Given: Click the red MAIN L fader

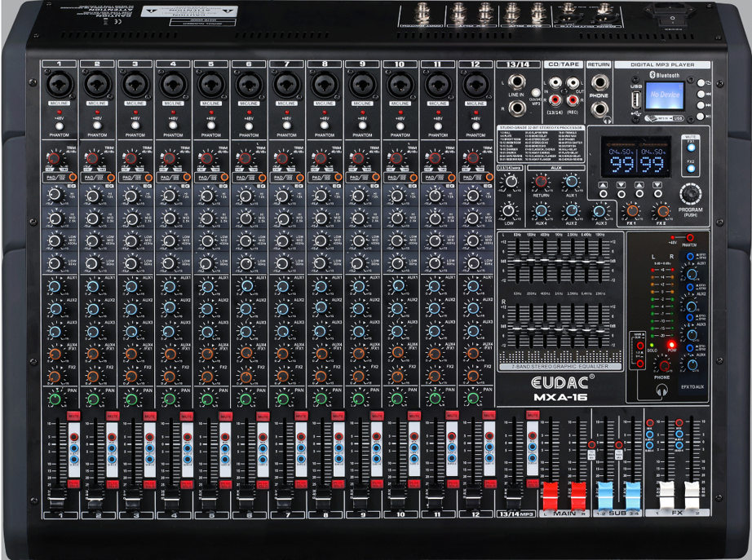Looking at the screenshot, I should [x=550, y=496].
